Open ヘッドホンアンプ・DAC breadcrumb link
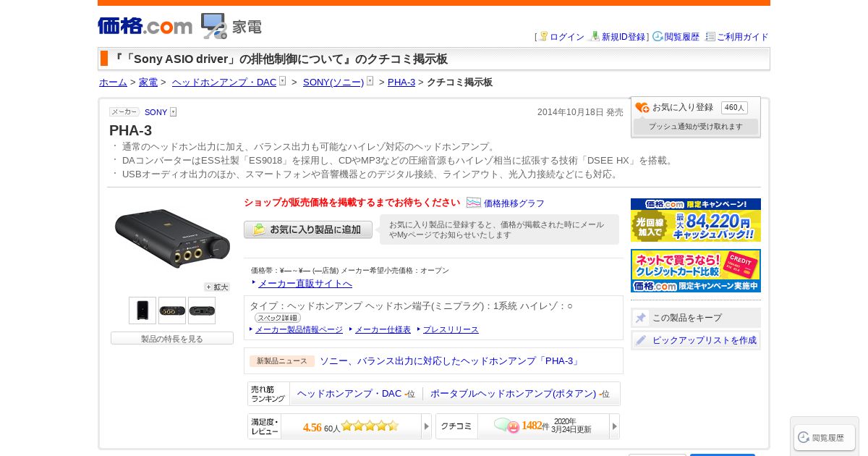The image size is (868, 456). [x=224, y=83]
